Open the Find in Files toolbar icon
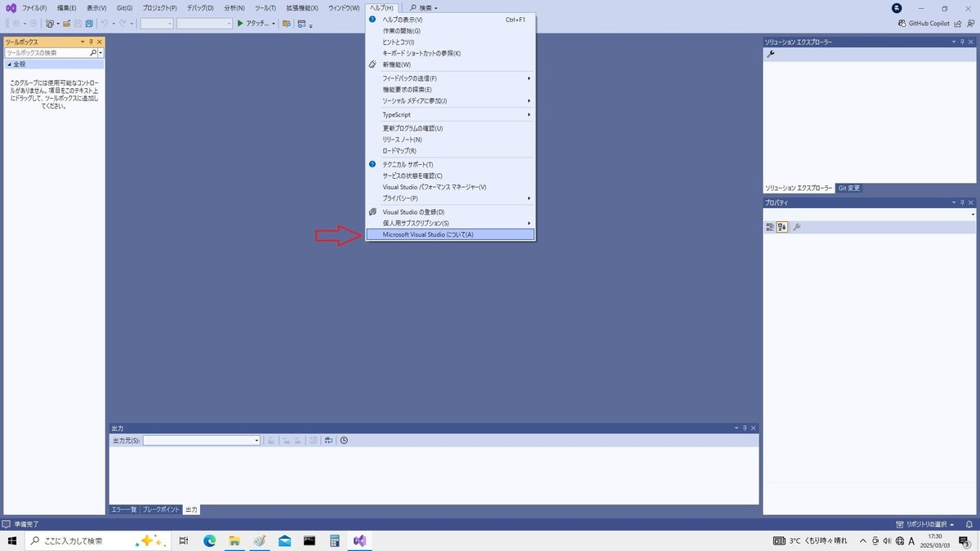The width and height of the screenshot is (980, 551). (287, 24)
